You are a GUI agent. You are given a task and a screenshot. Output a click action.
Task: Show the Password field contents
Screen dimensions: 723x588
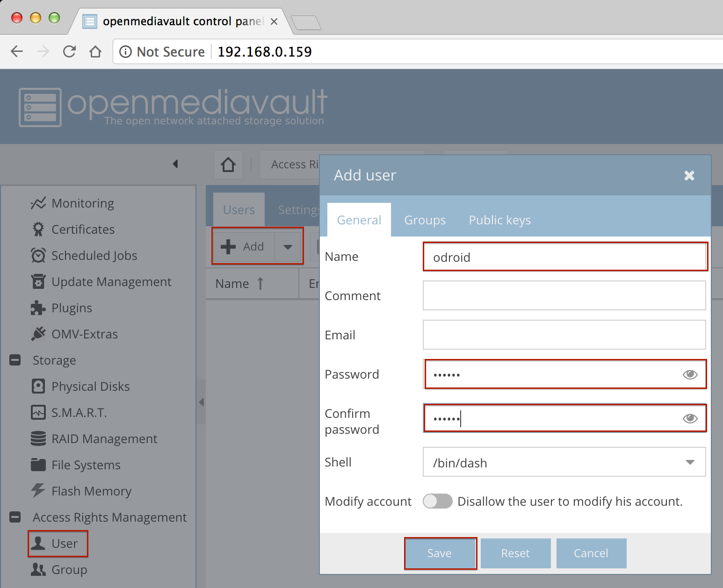[690, 374]
